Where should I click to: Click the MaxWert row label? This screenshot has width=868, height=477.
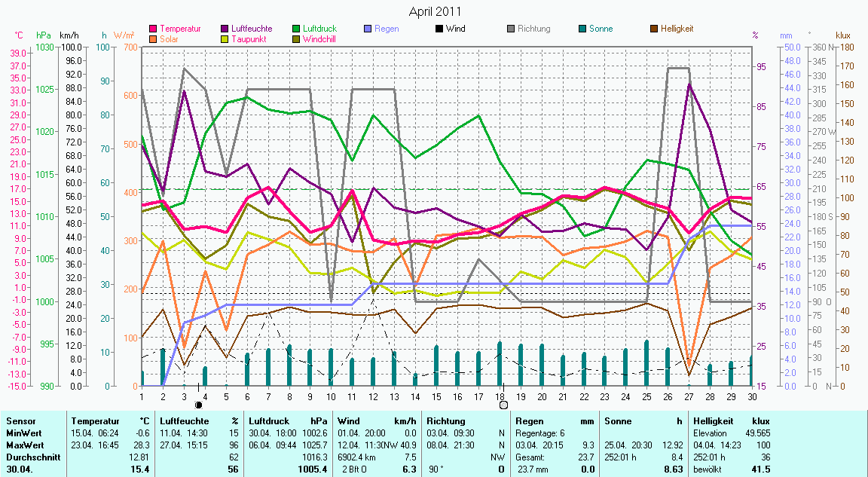tap(24, 445)
